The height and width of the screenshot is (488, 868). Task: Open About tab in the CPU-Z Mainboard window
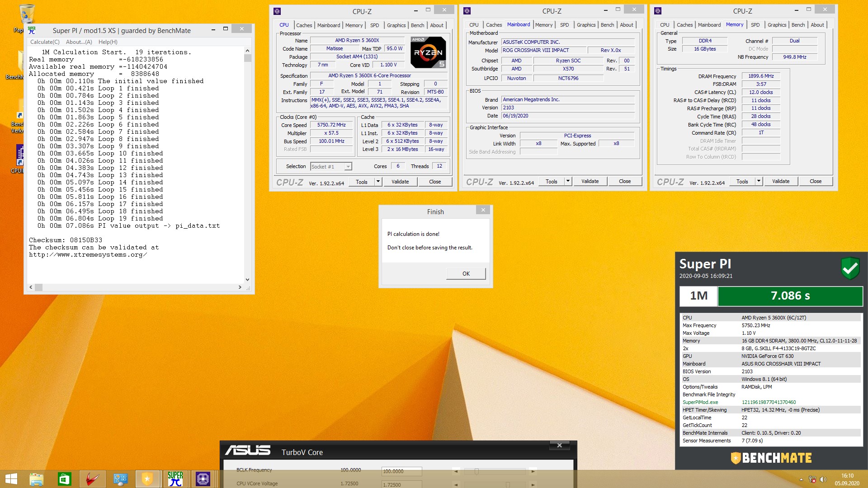click(x=627, y=25)
